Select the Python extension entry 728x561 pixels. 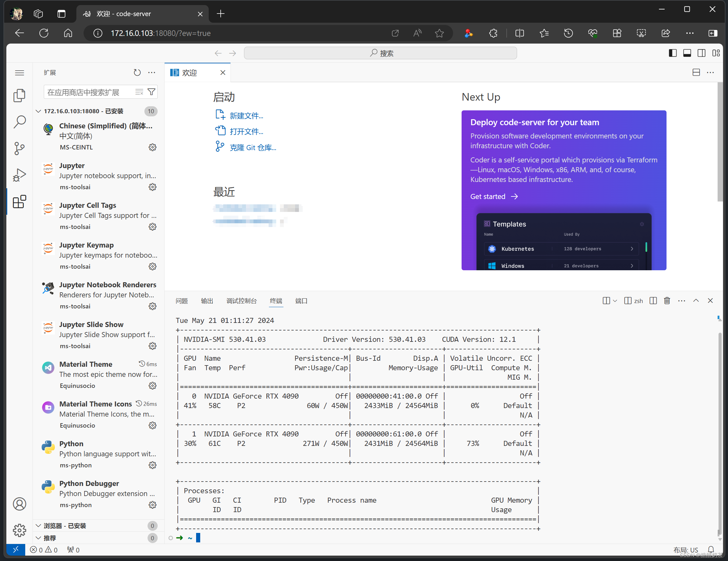pos(99,454)
